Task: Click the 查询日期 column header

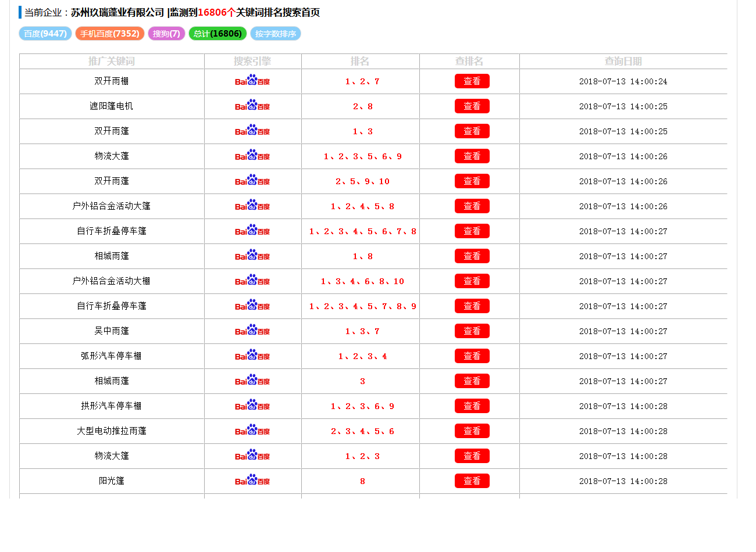Action: pos(623,61)
